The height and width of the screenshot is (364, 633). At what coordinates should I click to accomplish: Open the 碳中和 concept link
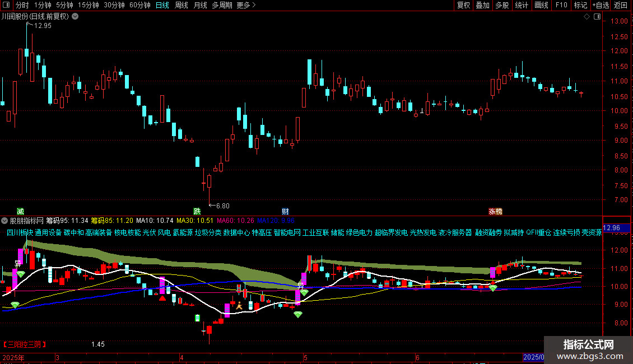[73, 232]
